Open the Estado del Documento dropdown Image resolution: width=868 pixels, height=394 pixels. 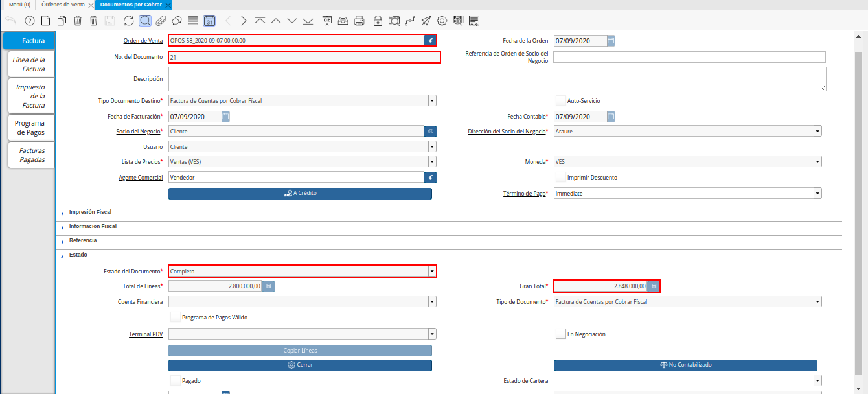[432, 272]
